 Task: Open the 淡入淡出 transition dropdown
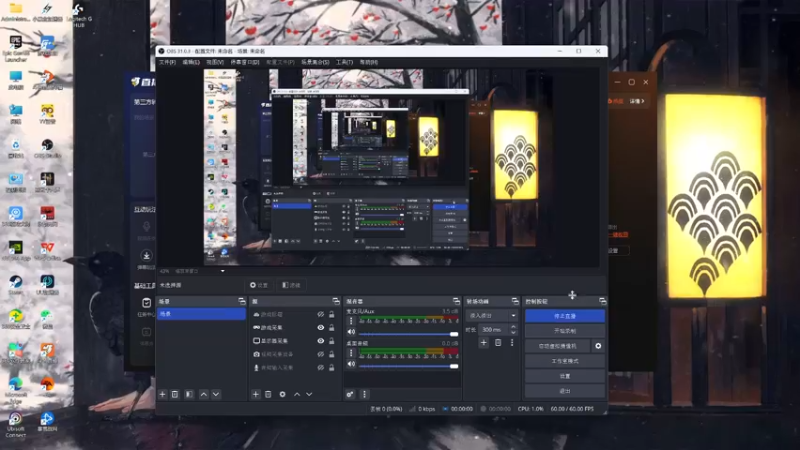tap(492, 315)
